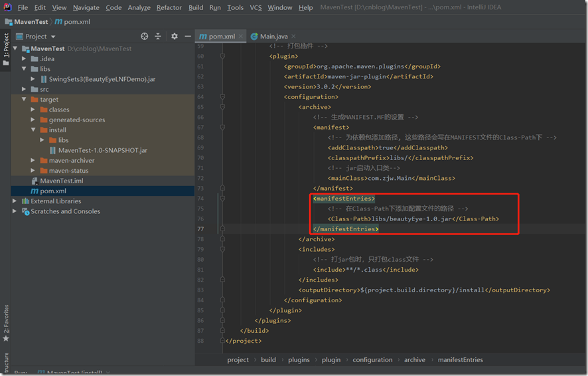The height and width of the screenshot is (376, 588).
Task: Collapse the install folder
Action: [x=33, y=130]
